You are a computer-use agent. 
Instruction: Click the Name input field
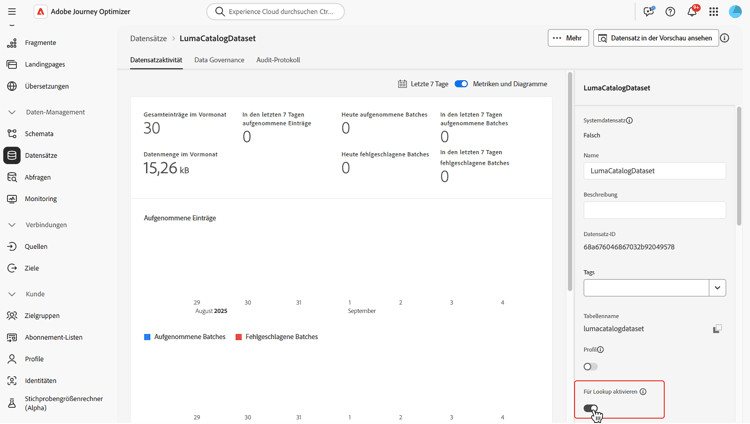point(654,171)
